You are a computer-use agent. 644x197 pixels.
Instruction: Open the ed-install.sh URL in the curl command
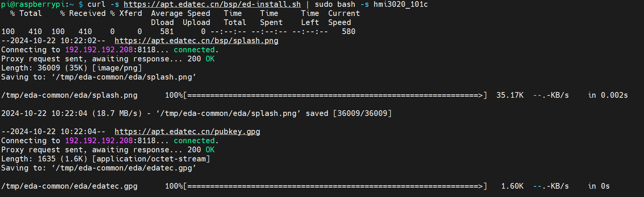[212, 5]
